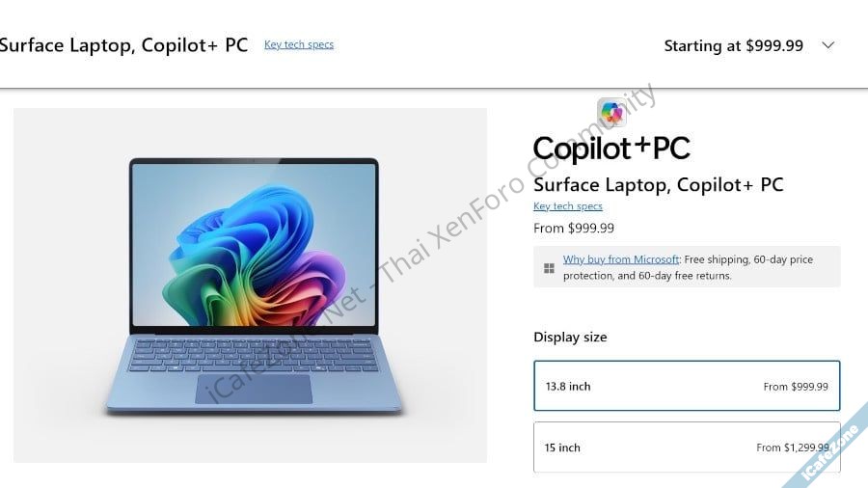Open Key tech specs link in top header
The height and width of the screenshot is (488, 868).
pyautogui.click(x=299, y=44)
